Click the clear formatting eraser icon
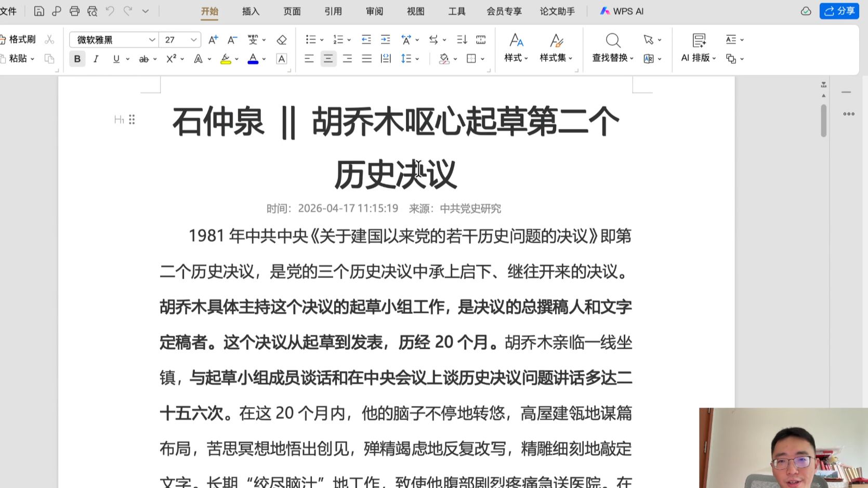Screen dimensions: 868x488 [x=282, y=39]
